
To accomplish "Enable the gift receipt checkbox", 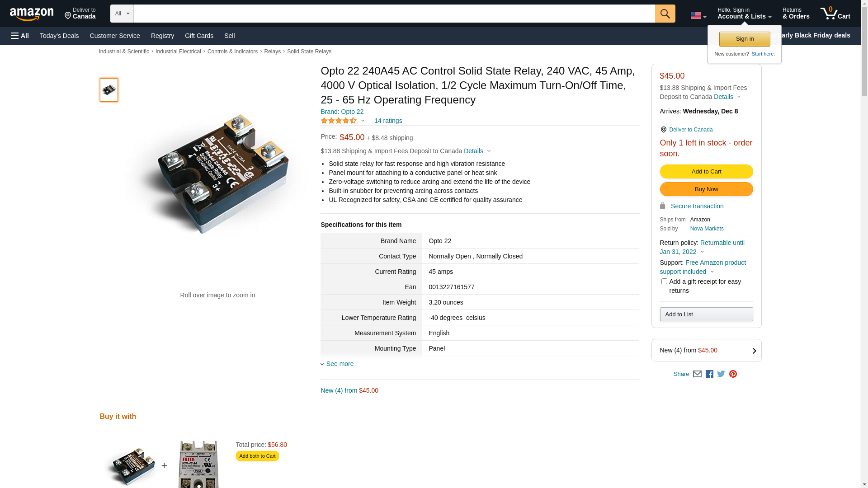I will pos(664,282).
